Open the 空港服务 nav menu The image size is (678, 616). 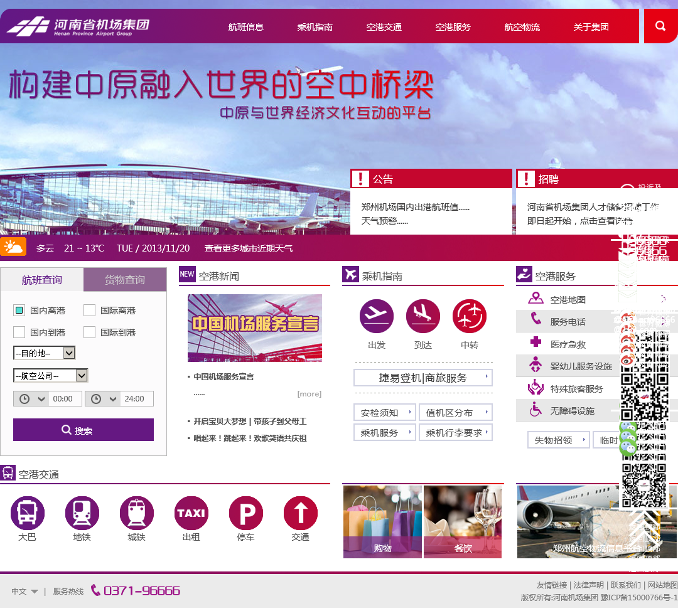453,27
